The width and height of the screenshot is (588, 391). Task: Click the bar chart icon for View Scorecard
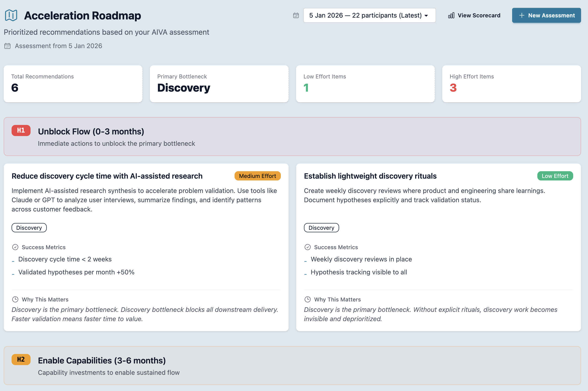pos(451,16)
